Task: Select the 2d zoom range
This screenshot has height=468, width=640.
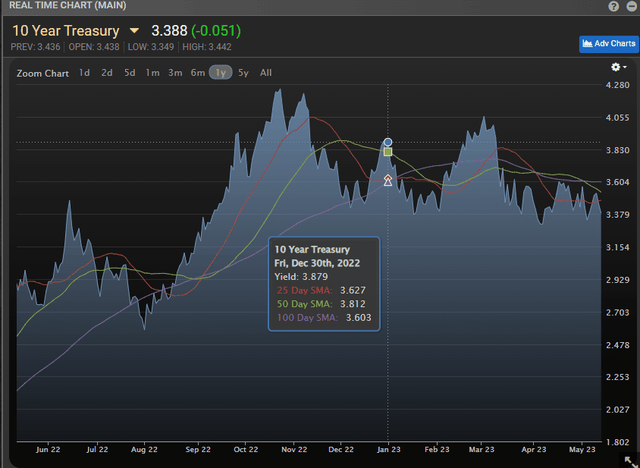Action: [107, 72]
